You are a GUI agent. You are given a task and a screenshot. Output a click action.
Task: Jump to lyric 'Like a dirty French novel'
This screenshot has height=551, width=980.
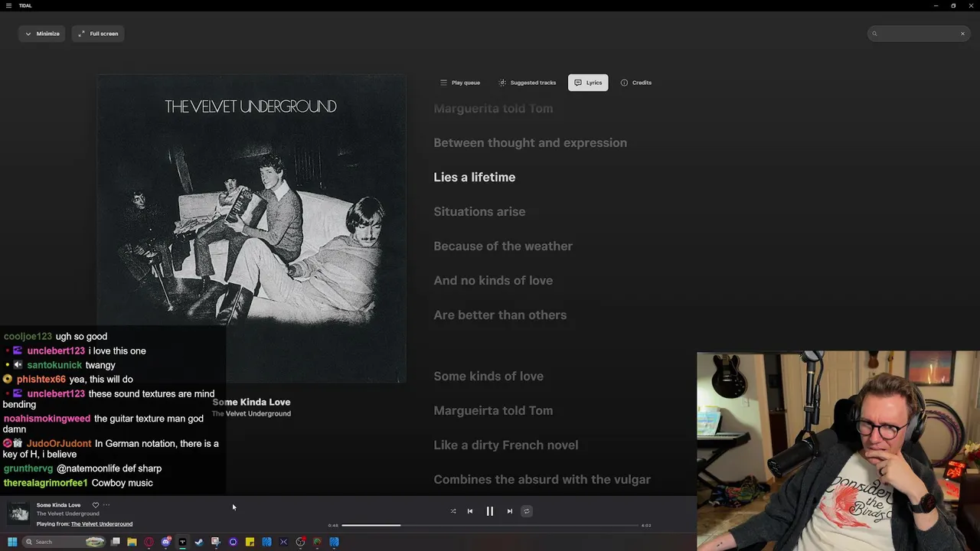(x=505, y=445)
